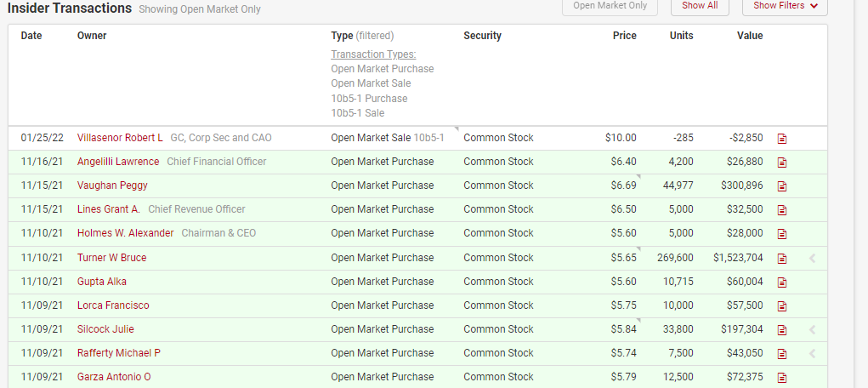Open filing document icon for Vaughan Peggy row
This screenshot has height=388, width=868.
pos(782,186)
